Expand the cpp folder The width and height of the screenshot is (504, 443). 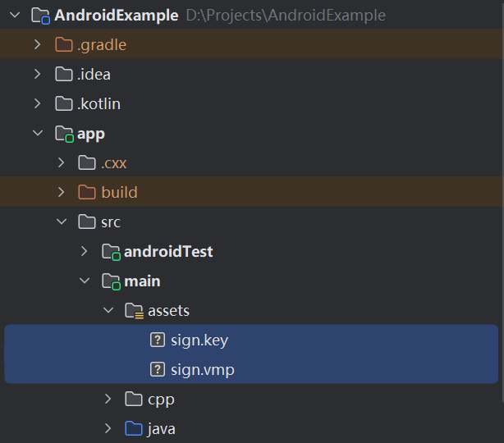tap(108, 400)
